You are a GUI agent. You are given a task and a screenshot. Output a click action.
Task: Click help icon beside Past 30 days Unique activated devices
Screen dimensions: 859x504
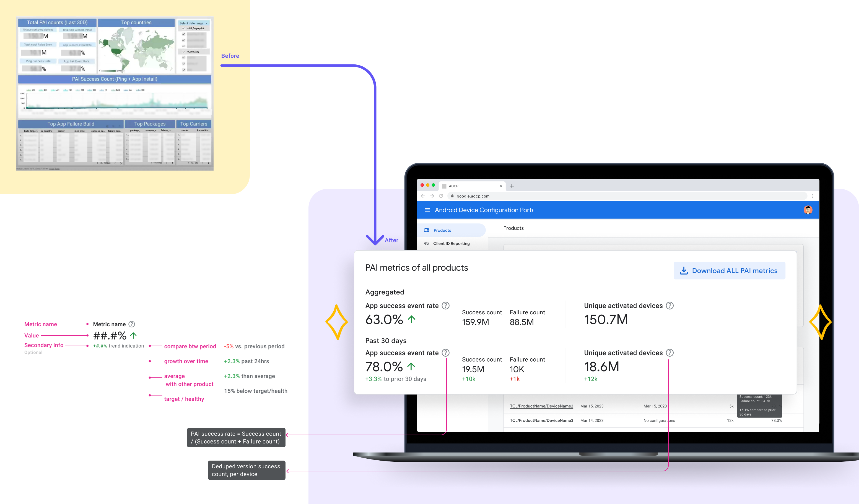(669, 353)
